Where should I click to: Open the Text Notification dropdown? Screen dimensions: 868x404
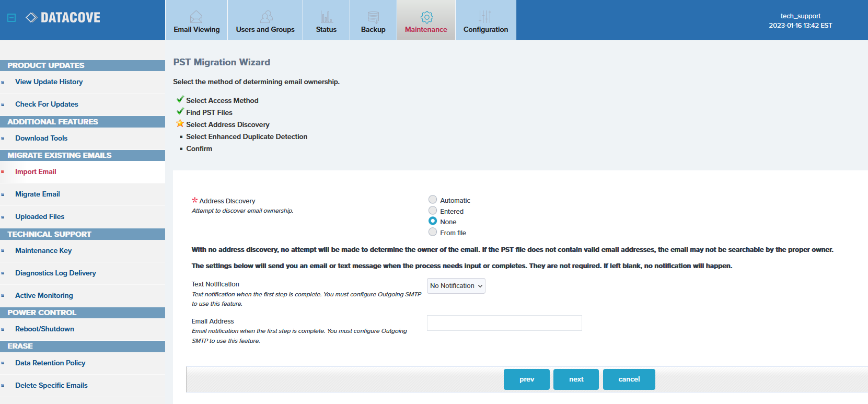[456, 286]
